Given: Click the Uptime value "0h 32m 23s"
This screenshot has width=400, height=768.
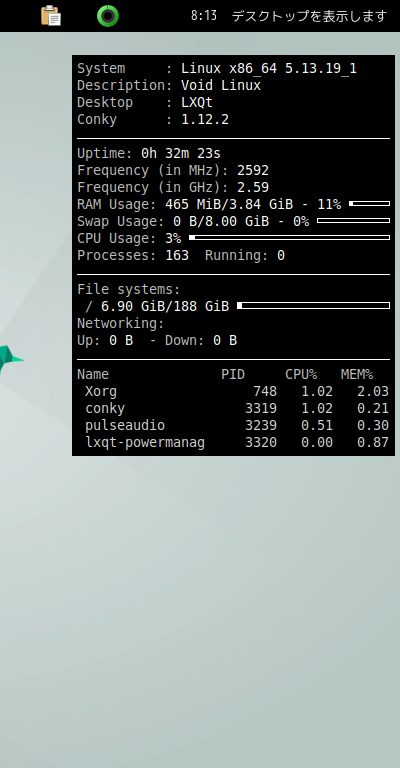Looking at the screenshot, I should coord(181,153).
